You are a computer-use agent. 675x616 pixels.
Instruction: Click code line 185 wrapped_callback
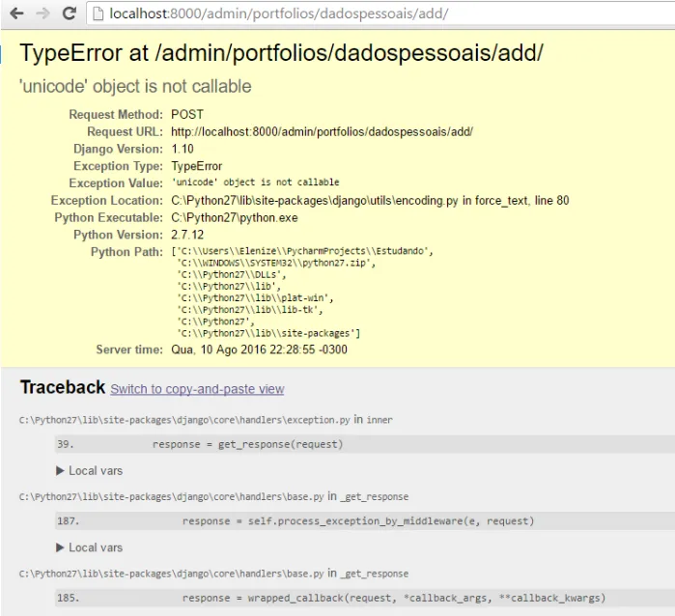click(365, 598)
